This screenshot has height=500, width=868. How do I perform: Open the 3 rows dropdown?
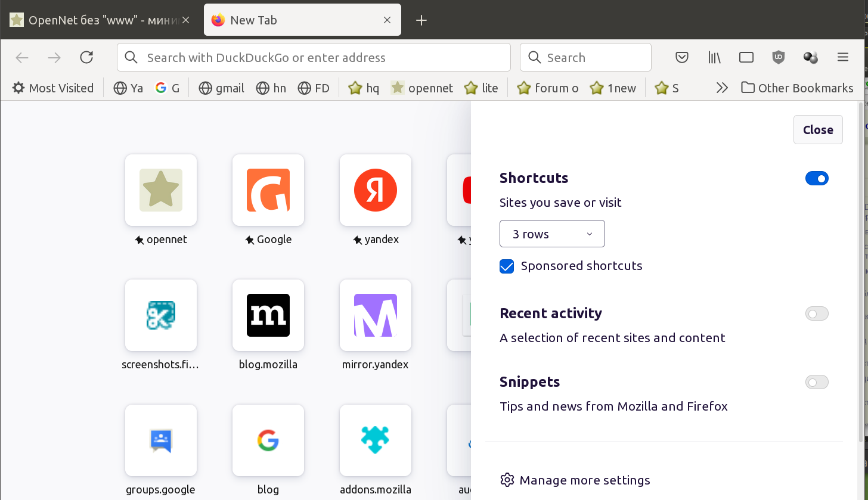[552, 234]
